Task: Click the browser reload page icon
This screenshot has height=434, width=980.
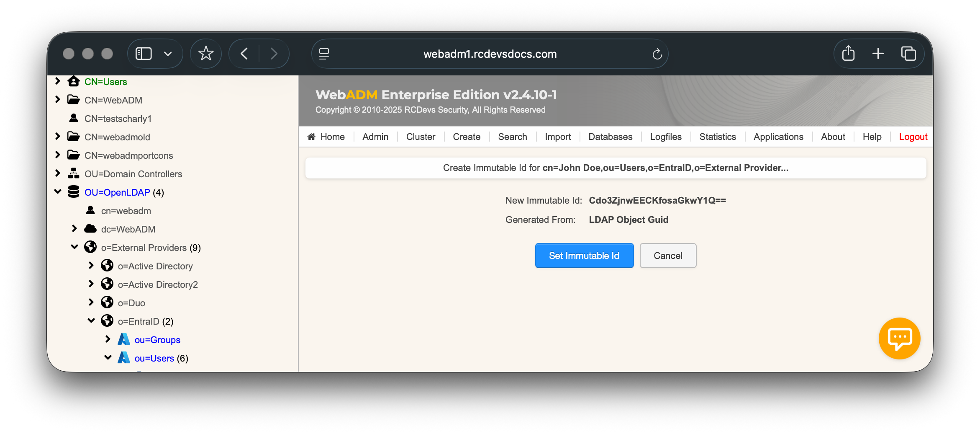Action: click(657, 54)
